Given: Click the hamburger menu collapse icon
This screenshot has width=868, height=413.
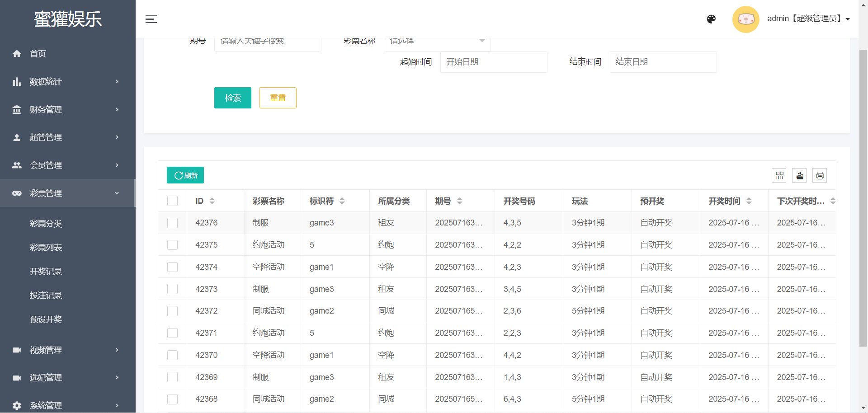Looking at the screenshot, I should [151, 19].
